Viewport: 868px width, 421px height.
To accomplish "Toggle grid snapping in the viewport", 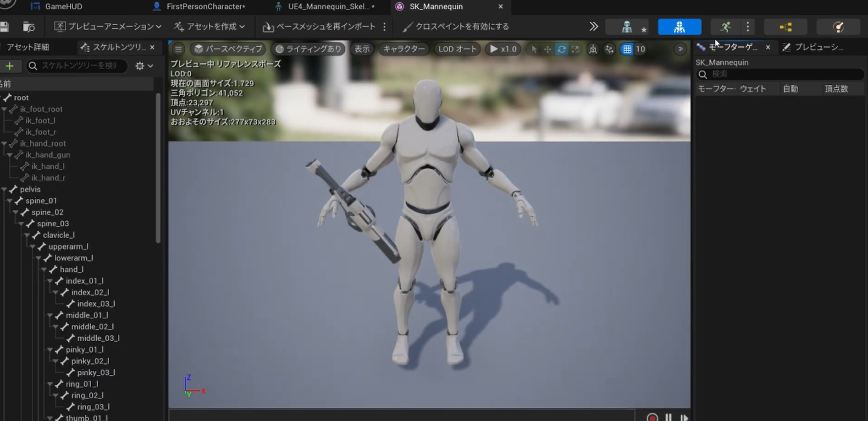I will (627, 49).
